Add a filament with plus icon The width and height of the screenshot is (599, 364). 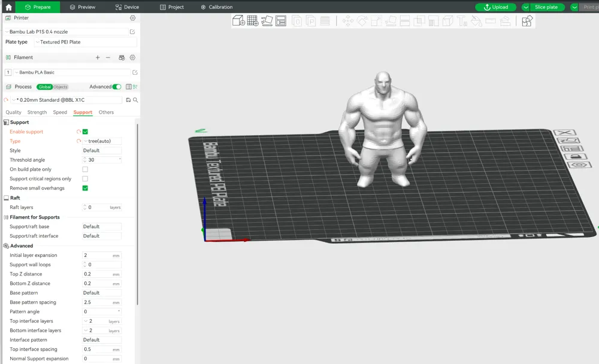coord(98,57)
